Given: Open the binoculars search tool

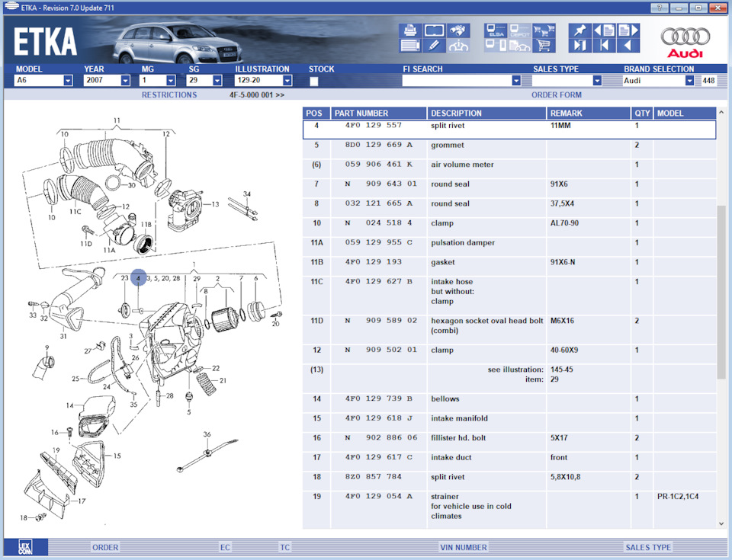Looking at the screenshot, I should [x=458, y=29].
